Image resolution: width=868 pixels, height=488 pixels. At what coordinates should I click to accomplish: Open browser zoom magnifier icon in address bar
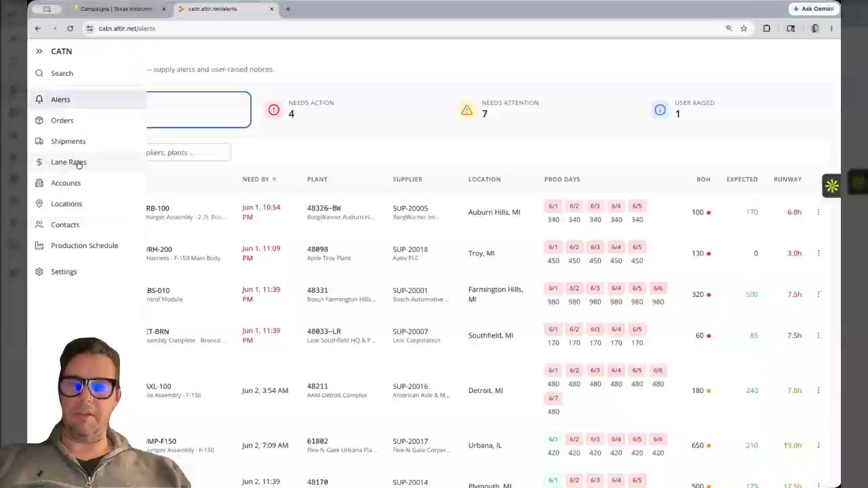tap(729, 28)
